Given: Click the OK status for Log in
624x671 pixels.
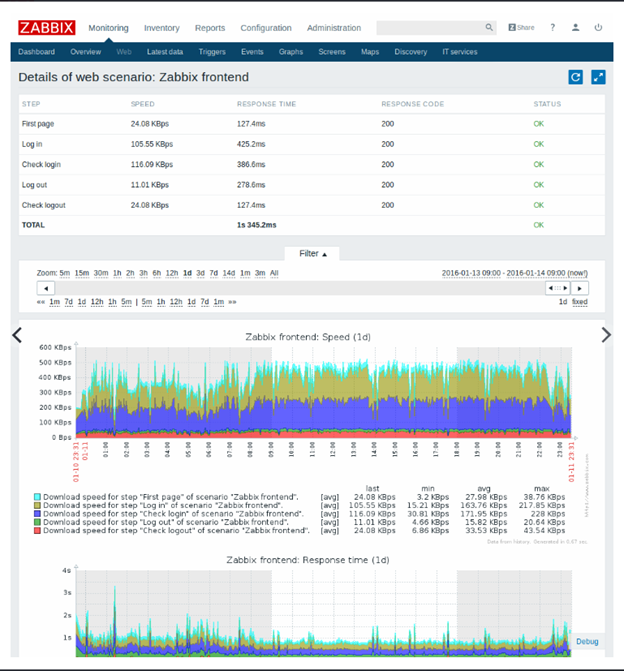Looking at the screenshot, I should click(538, 144).
